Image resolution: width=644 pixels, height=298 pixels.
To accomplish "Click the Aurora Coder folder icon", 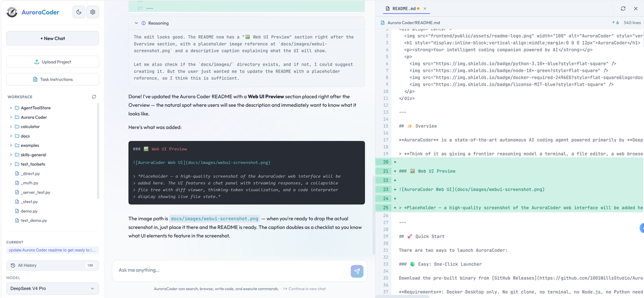I will [17, 117].
